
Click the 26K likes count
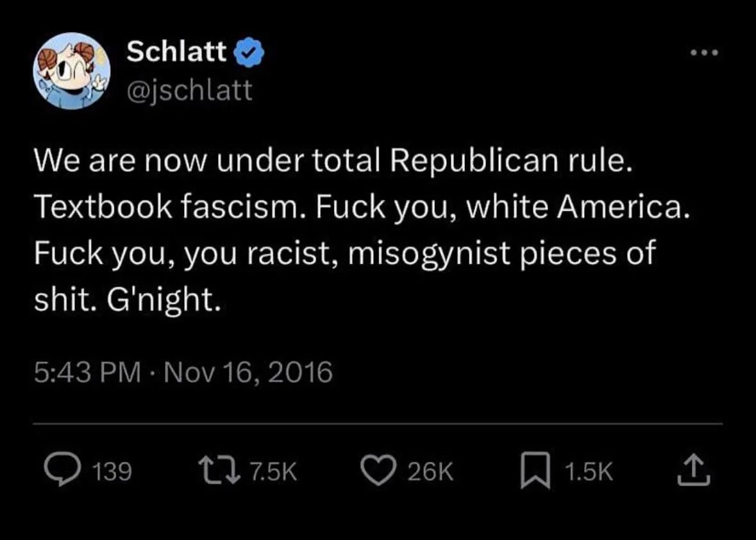coord(430,473)
